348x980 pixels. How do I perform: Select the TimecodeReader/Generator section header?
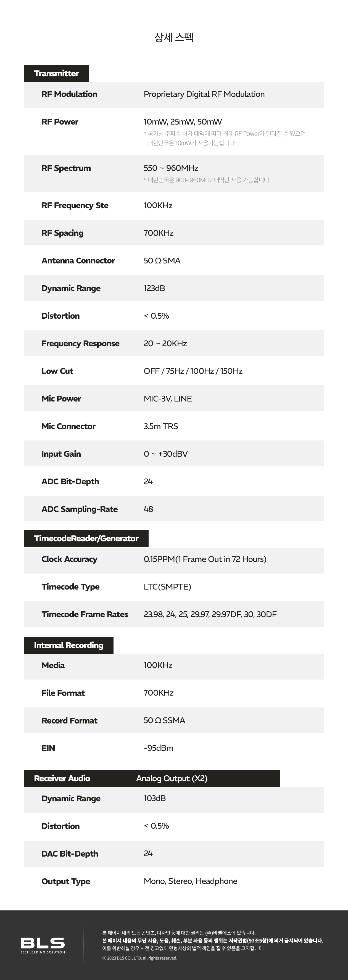86,538
